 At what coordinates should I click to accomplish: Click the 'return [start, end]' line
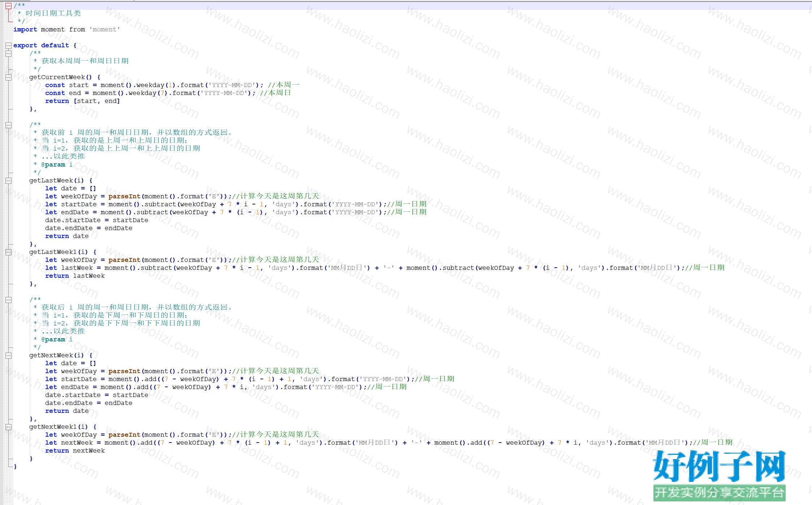coord(83,101)
